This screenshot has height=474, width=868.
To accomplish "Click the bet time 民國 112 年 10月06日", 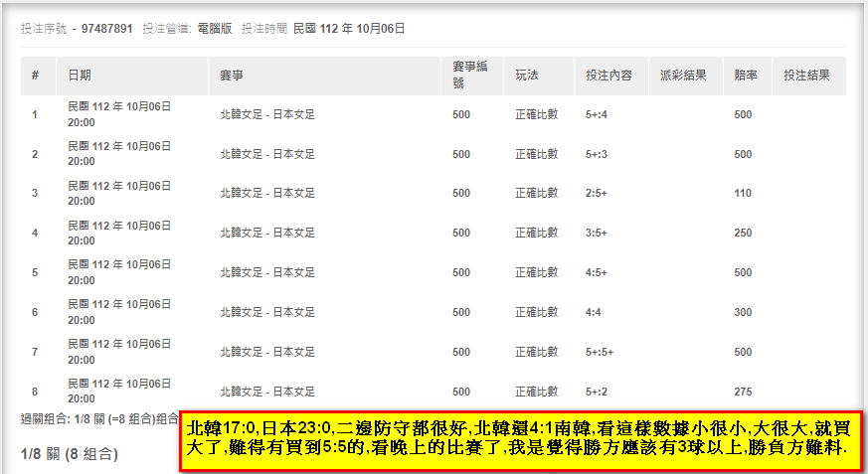I will 349,29.
